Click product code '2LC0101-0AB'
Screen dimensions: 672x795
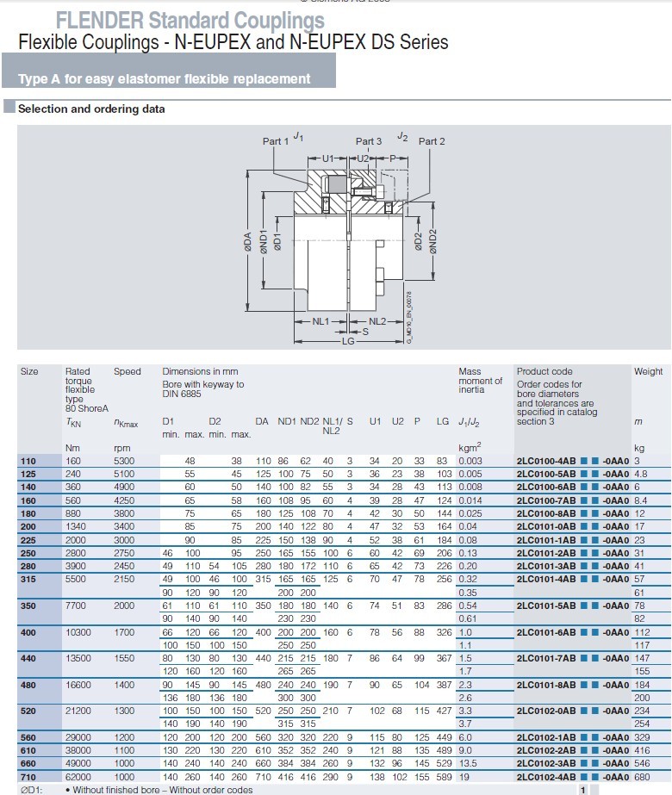click(x=546, y=527)
